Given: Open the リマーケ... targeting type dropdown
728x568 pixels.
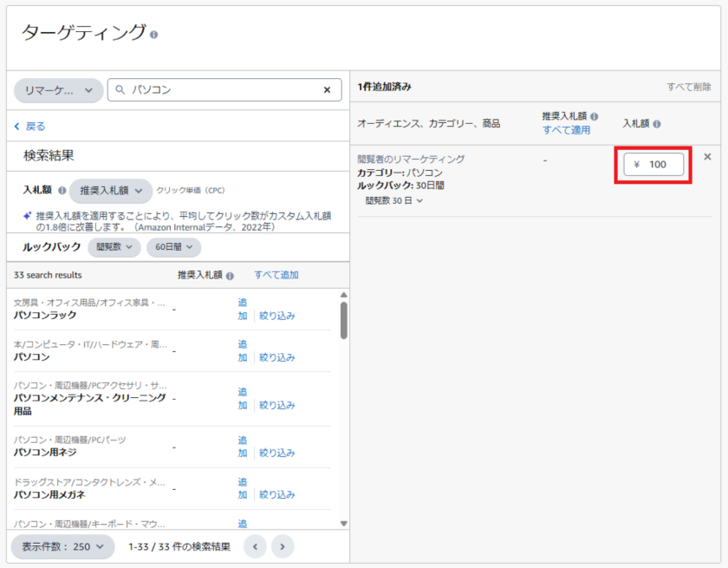Looking at the screenshot, I should pos(58,90).
